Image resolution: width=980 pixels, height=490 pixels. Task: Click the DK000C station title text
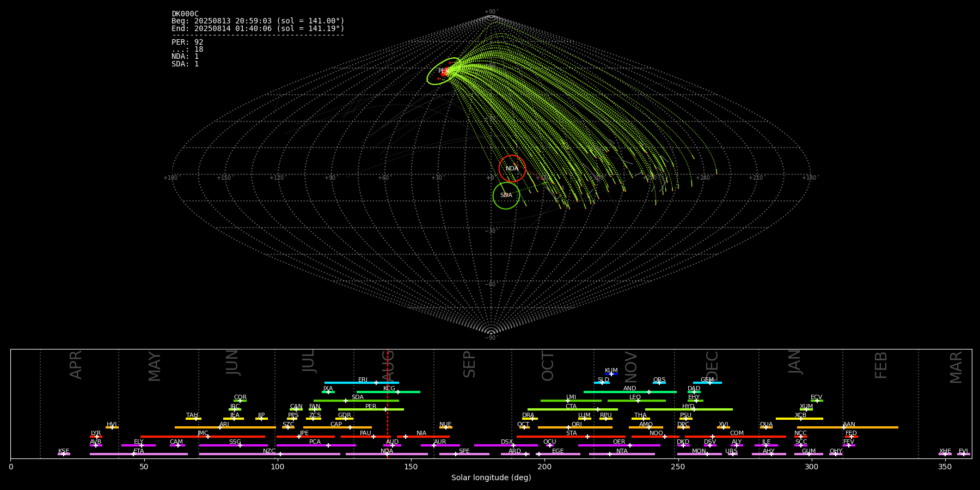pos(185,14)
